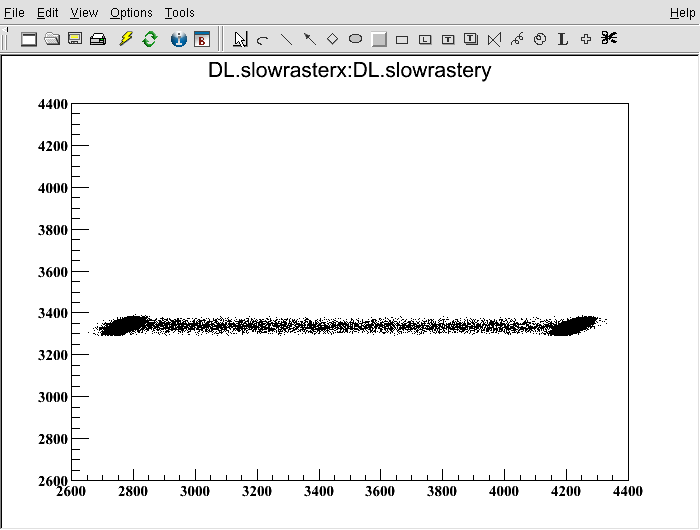Open the File menu

[x=14, y=13]
